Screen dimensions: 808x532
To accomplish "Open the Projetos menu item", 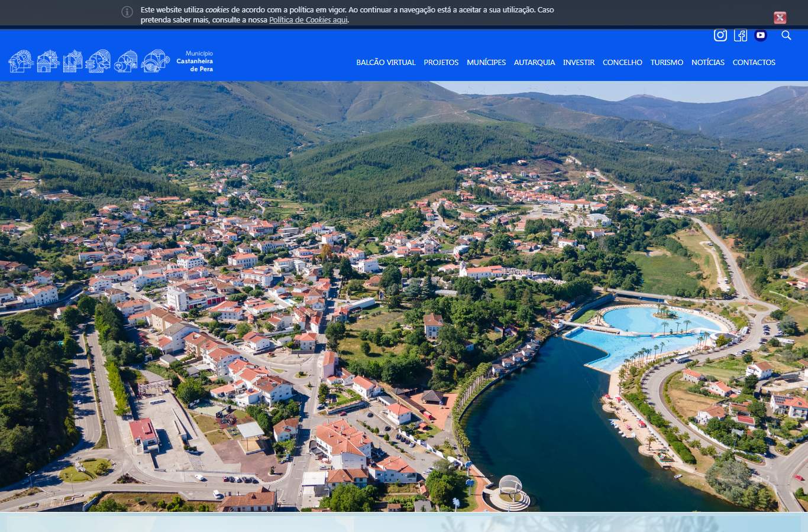I will coord(441,62).
